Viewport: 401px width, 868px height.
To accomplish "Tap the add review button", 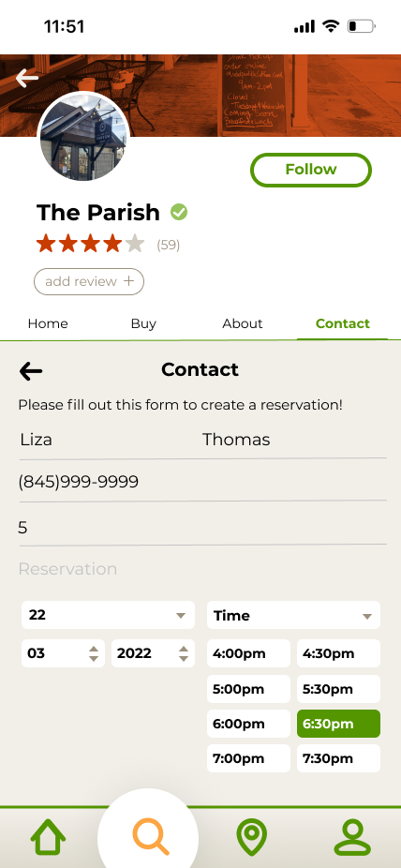I will (89, 281).
